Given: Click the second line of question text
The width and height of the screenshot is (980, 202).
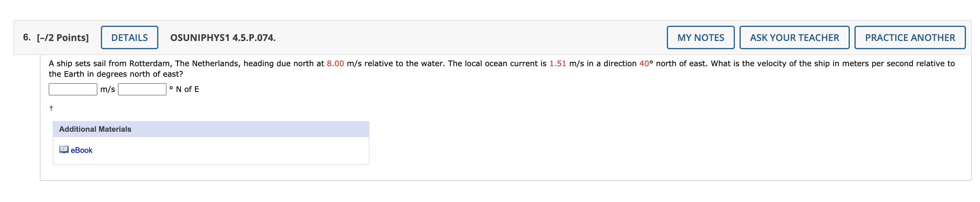Looking at the screenshot, I should [x=116, y=74].
